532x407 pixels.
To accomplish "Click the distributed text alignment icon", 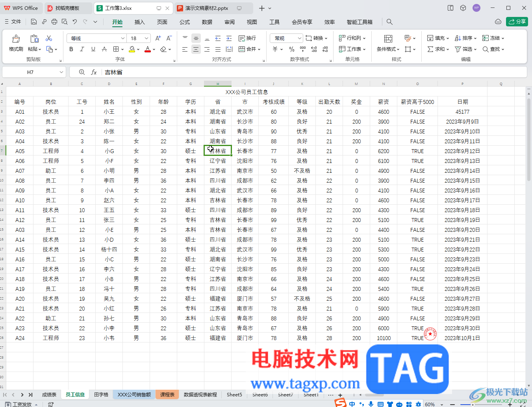I will point(229,49).
